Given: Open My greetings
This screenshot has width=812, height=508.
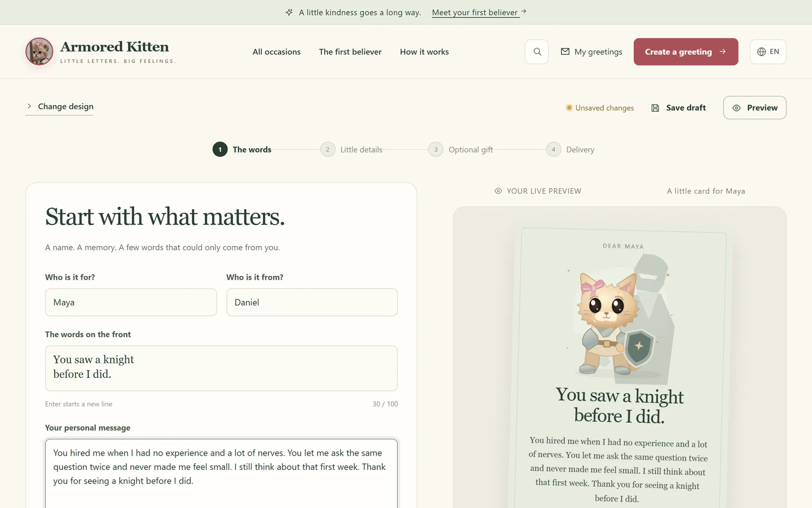Looking at the screenshot, I should coord(591,52).
